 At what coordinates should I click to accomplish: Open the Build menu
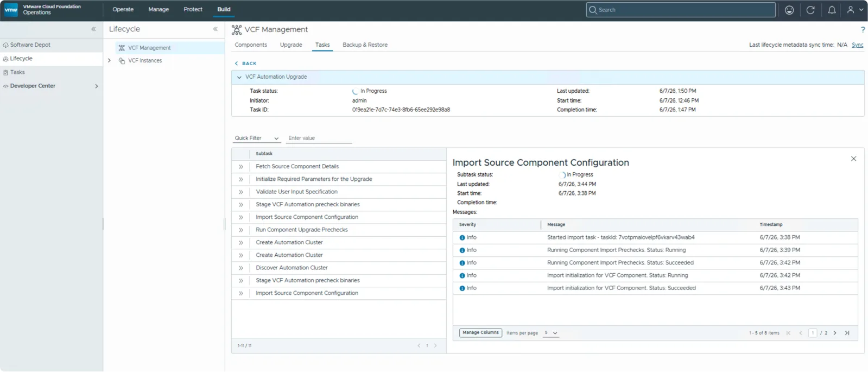click(x=224, y=9)
